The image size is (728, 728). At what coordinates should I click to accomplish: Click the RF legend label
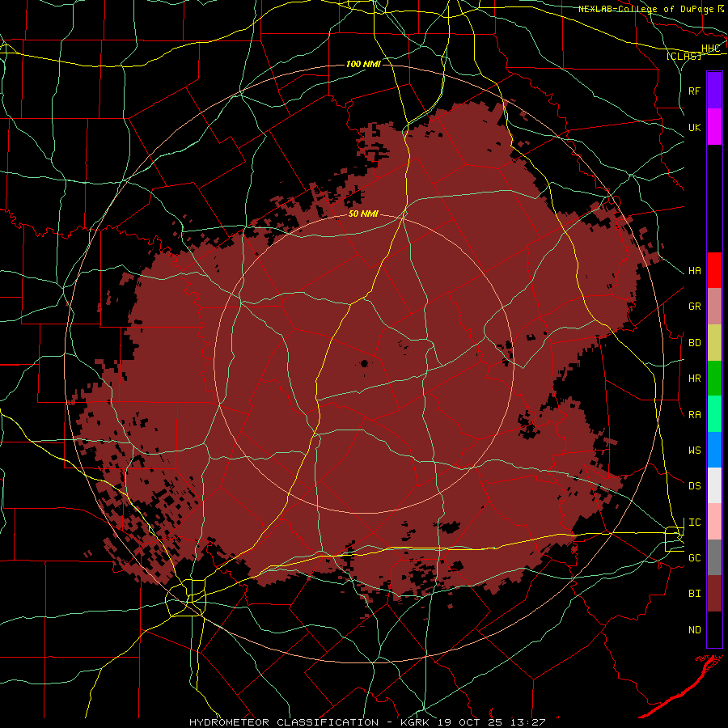[694, 91]
